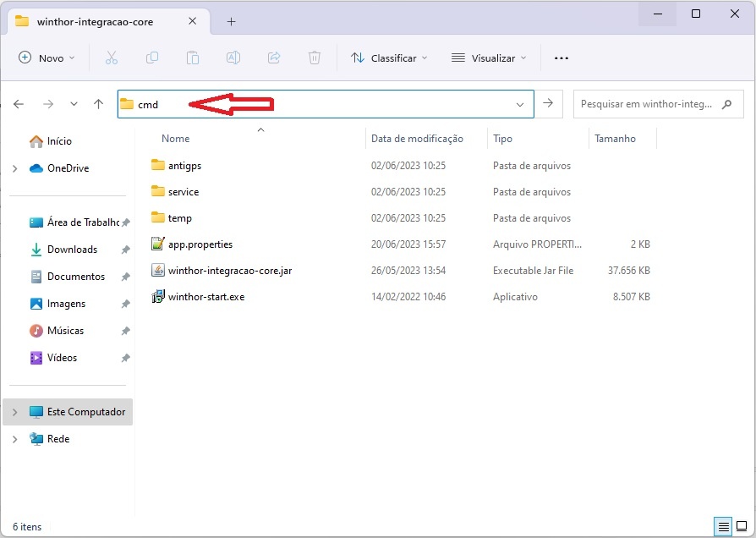Click the pin icon beside Vídeos
756x538 pixels.
(125, 358)
